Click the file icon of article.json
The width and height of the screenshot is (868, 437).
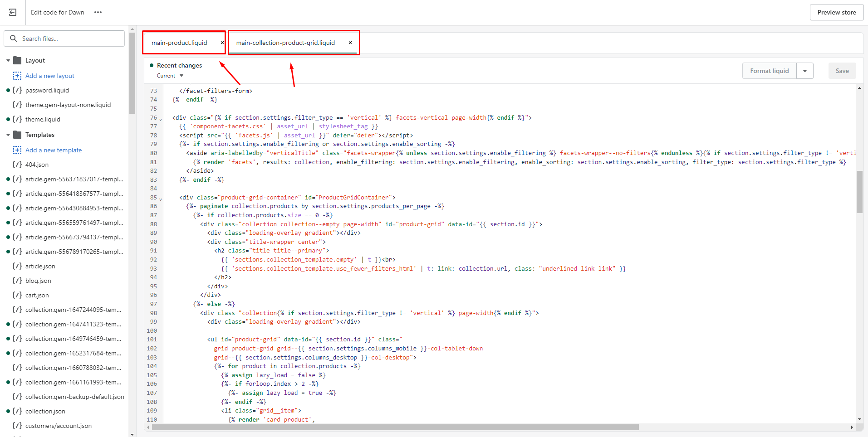coord(17,266)
